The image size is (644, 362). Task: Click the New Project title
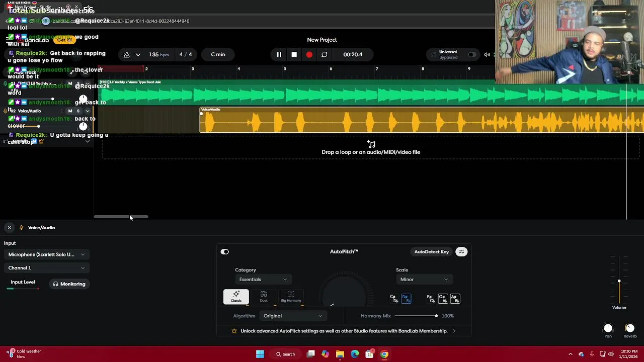pos(322,40)
